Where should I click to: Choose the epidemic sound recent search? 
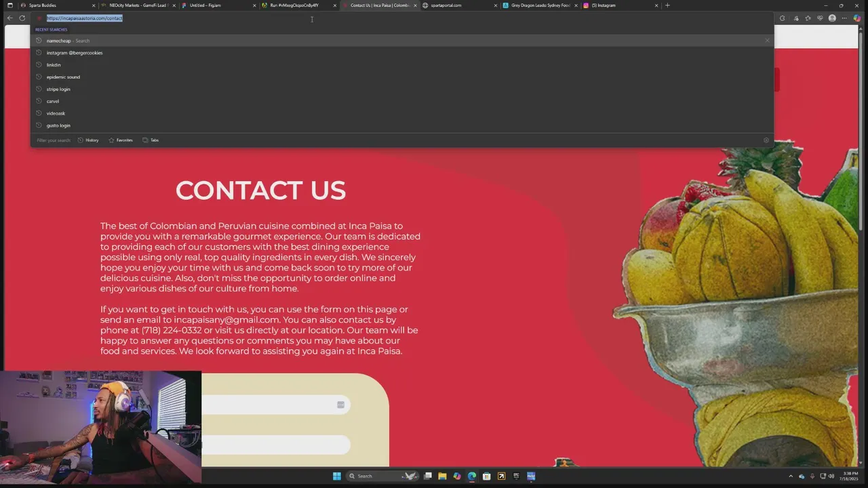pos(401,77)
